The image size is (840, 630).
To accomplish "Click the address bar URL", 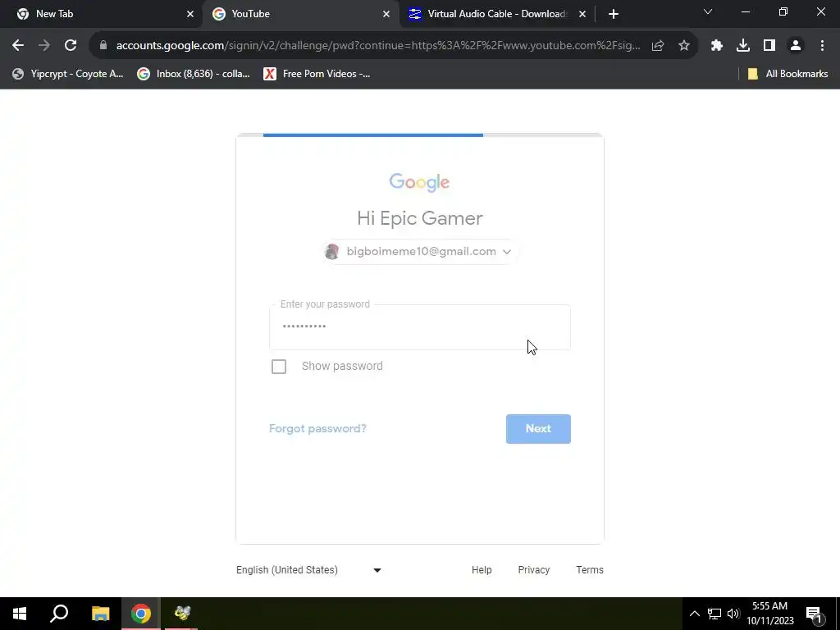I will pos(377,46).
